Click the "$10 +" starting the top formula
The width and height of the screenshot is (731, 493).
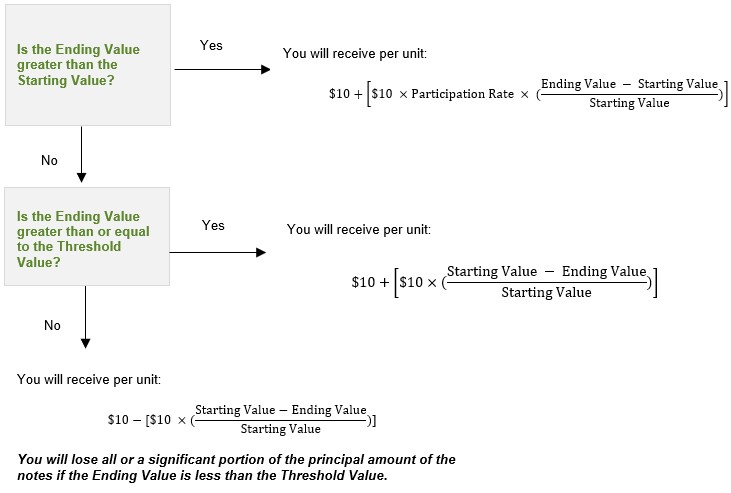click(345, 94)
